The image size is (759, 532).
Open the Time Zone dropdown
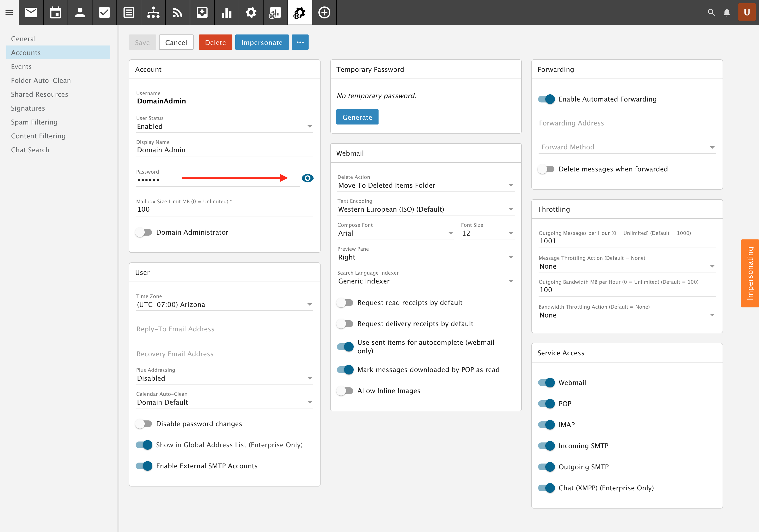pyautogui.click(x=224, y=304)
